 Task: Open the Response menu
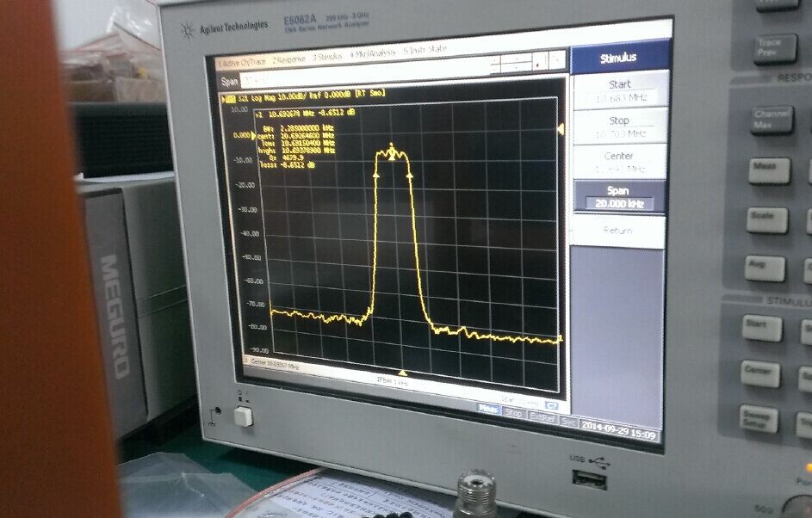click(289, 59)
